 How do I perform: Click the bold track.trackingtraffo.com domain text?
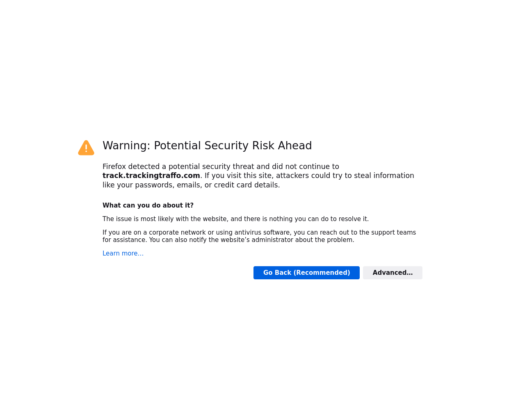(151, 176)
